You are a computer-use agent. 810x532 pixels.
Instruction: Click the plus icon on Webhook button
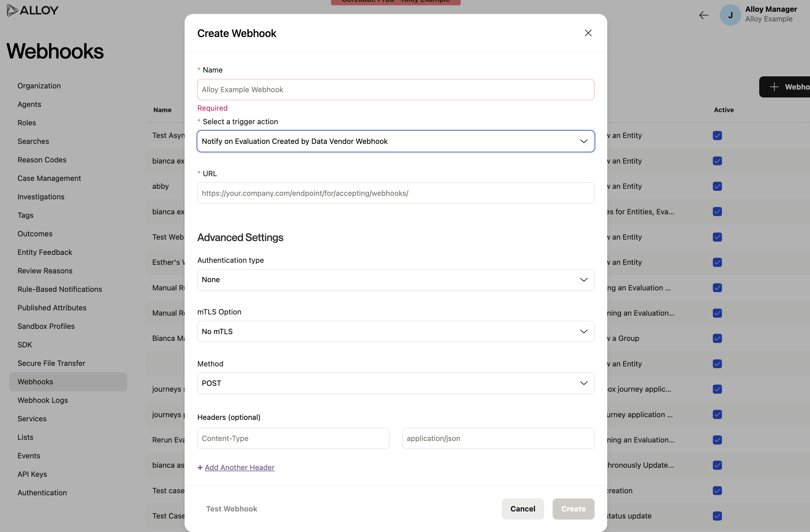[x=774, y=87]
